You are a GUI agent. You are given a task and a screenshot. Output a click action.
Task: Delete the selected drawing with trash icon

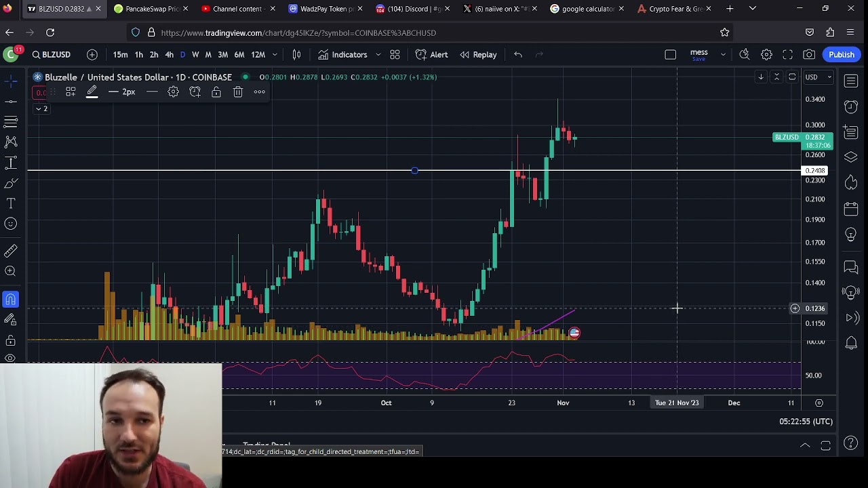238,91
